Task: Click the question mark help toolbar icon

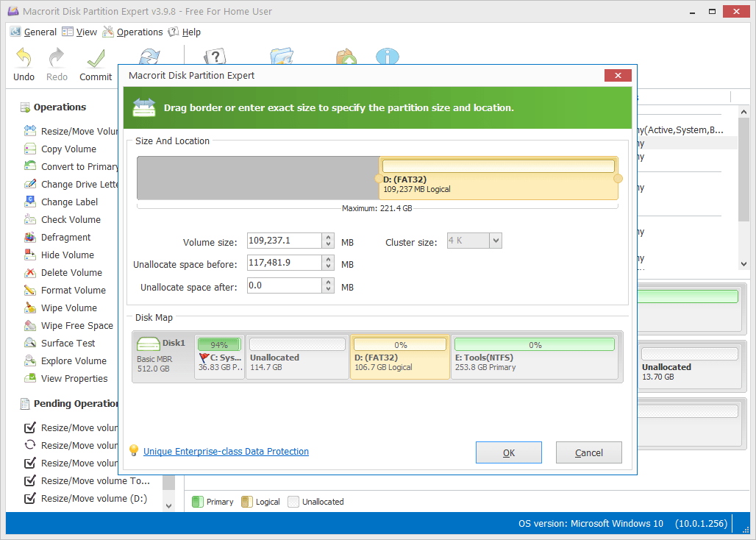Action: click(215, 57)
